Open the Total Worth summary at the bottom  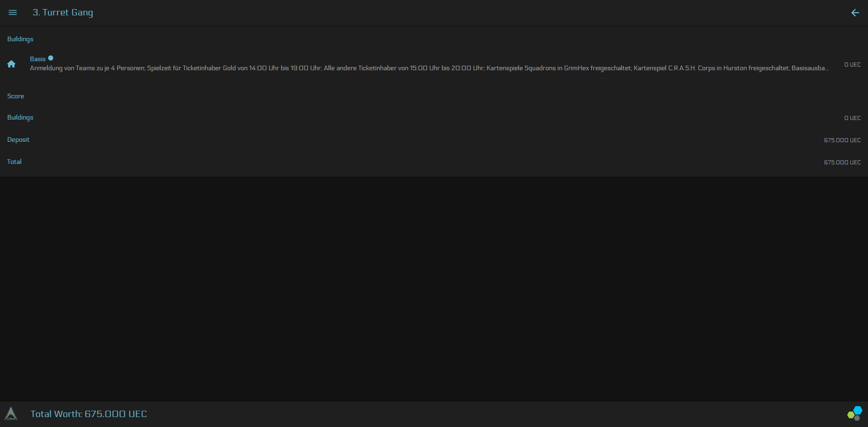(89, 413)
